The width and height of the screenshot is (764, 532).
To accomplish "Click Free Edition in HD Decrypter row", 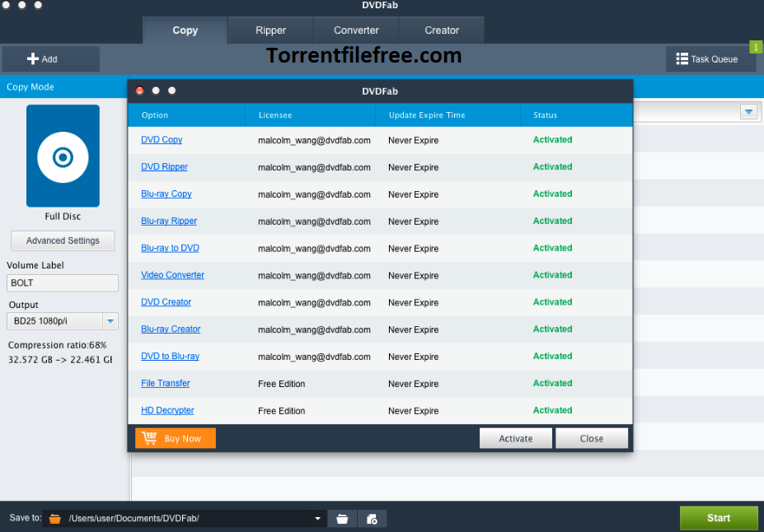I will tap(282, 411).
